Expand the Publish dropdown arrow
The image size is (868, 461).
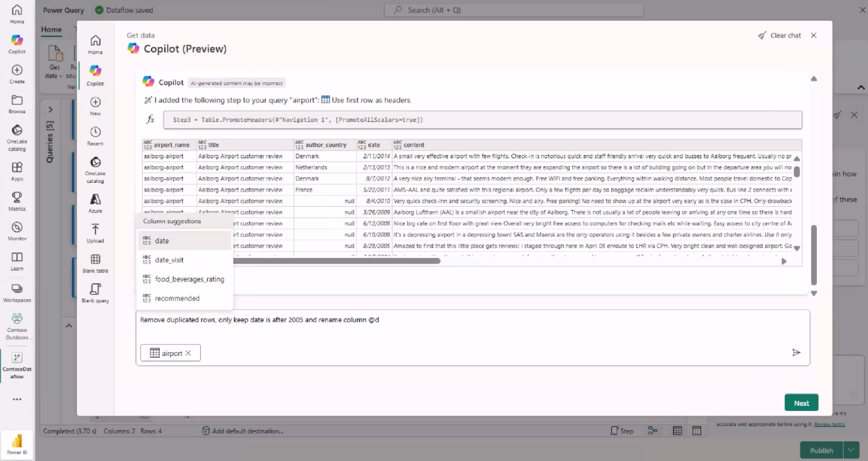pos(852,450)
